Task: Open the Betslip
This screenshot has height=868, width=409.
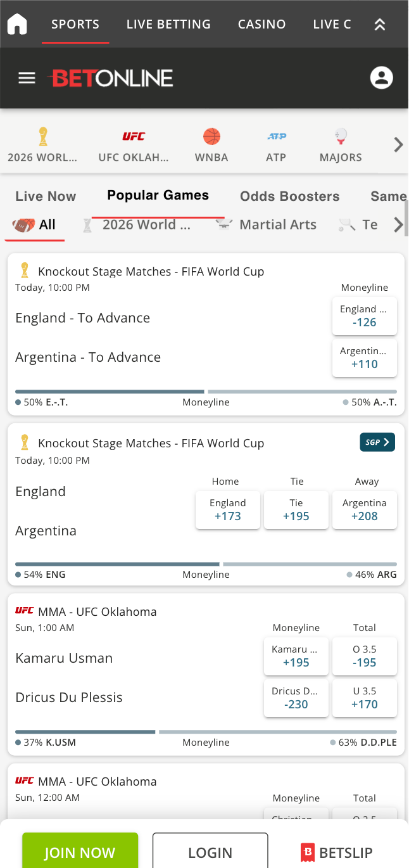Action: click(336, 852)
